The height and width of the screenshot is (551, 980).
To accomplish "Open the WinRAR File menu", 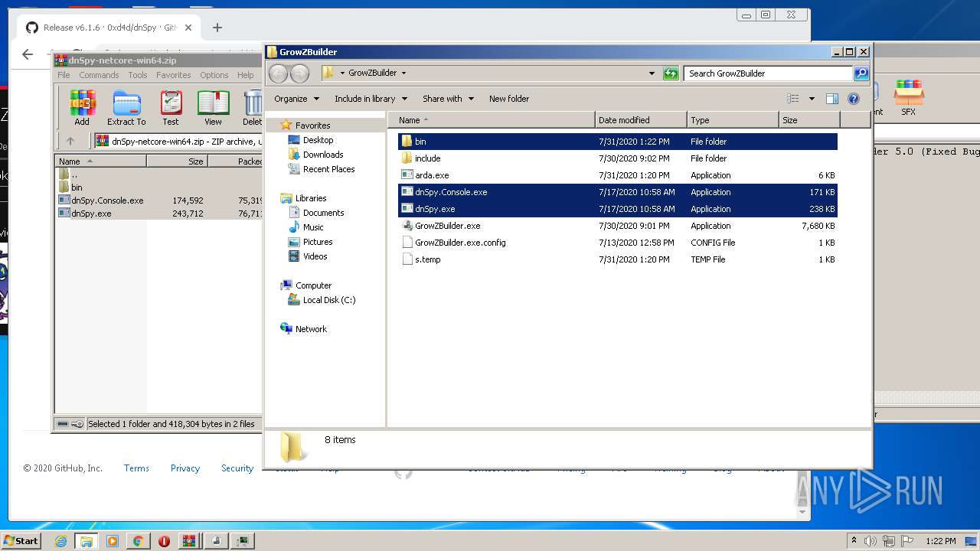I will point(64,75).
